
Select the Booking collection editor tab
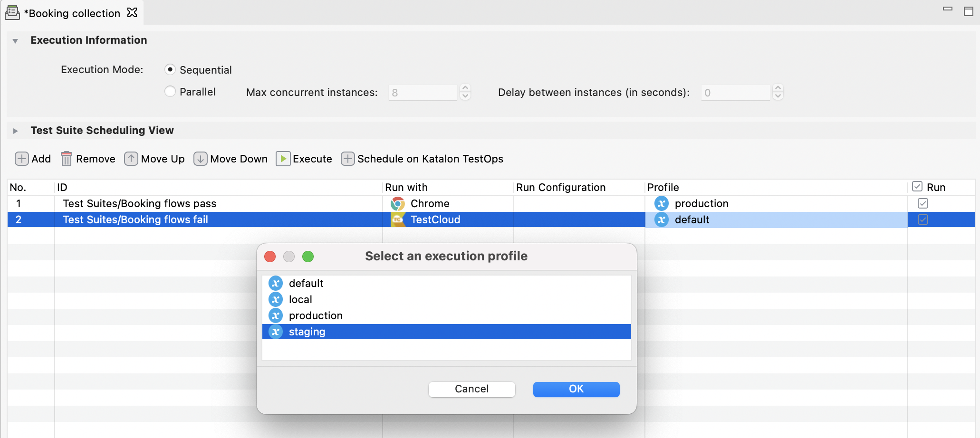72,13
